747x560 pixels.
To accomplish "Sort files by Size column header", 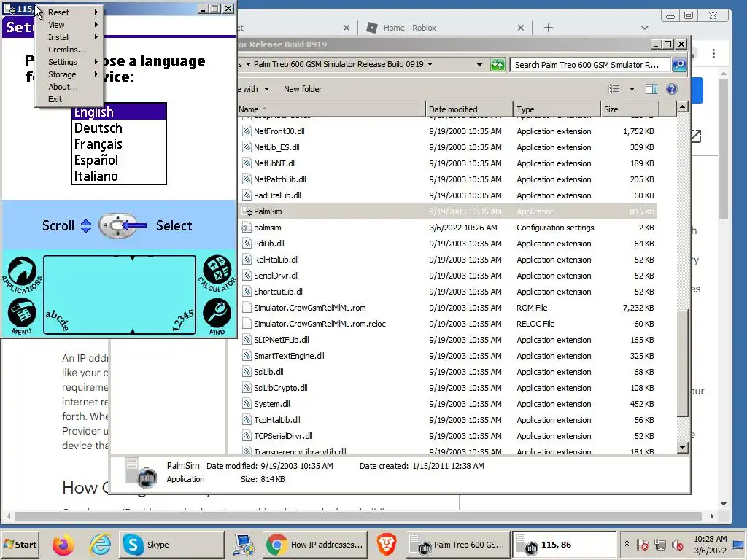I will tap(630, 109).
